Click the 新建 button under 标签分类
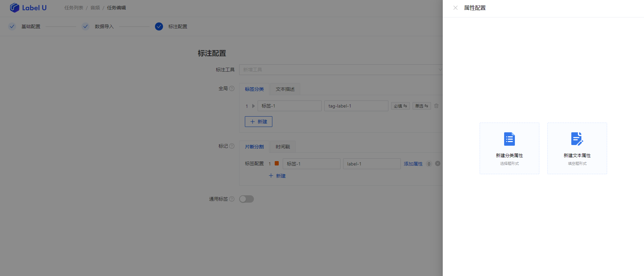The height and width of the screenshot is (276, 644). tap(259, 122)
